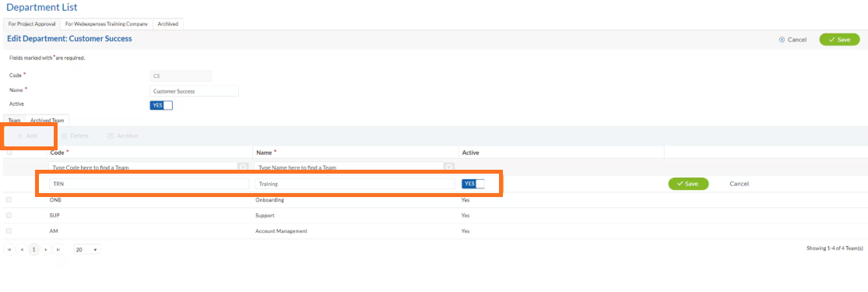Check the SUP row checkbox
The width and height of the screenshot is (868, 292).
click(x=9, y=215)
